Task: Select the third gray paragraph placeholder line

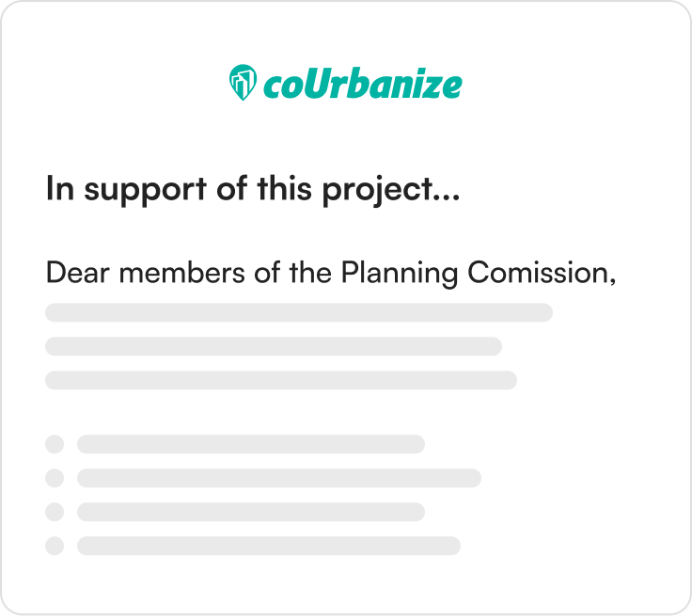Action: tap(281, 380)
